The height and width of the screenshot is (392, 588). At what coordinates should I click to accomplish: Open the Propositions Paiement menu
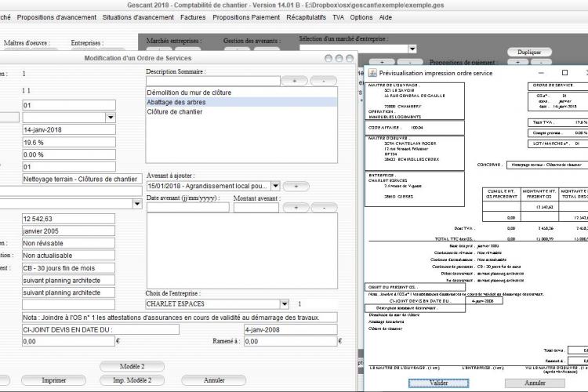(x=246, y=17)
